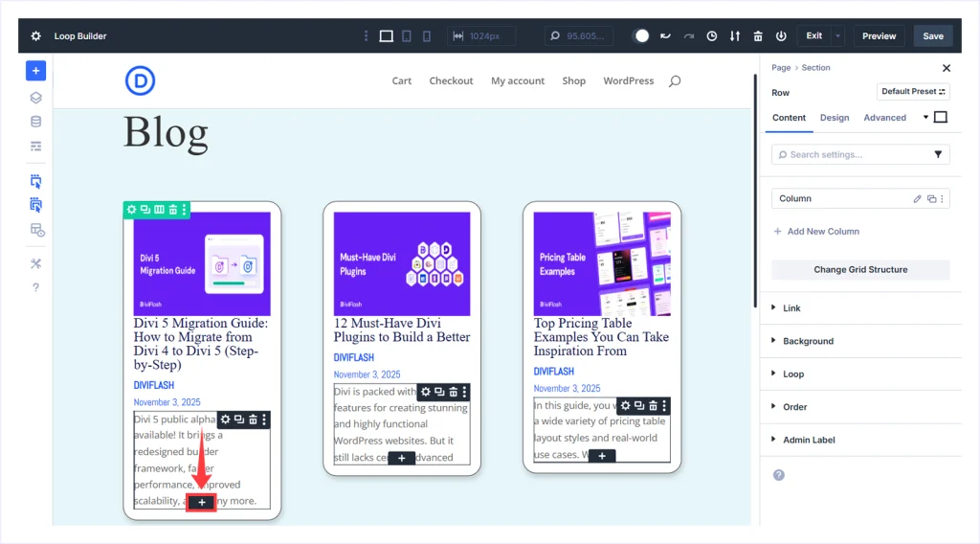The height and width of the screenshot is (544, 980).
Task: Open the Layers panel in left sidebar
Action: 35,97
